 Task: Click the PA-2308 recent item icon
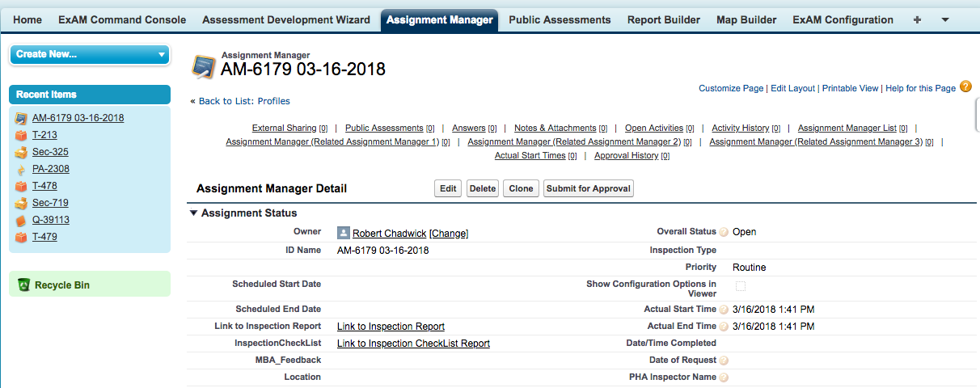point(21,170)
